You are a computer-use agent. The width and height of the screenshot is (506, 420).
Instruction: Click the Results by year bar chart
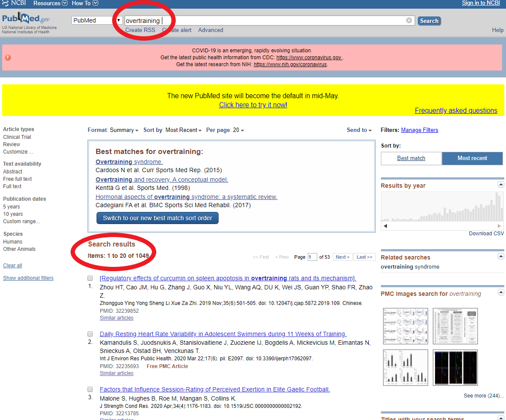tap(442, 207)
